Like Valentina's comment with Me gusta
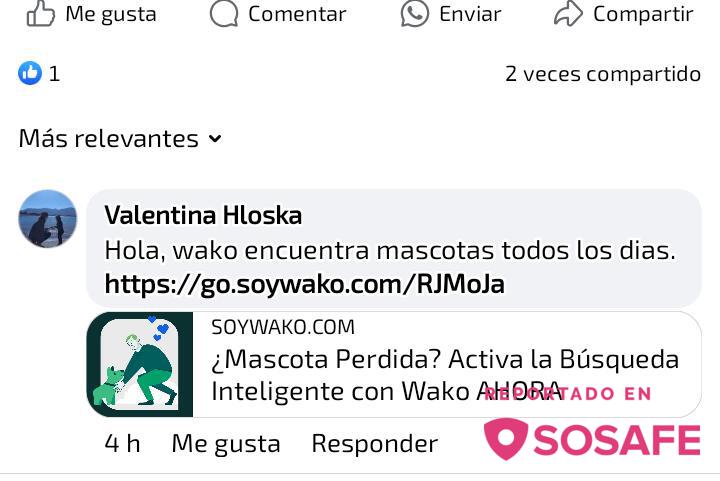Image resolution: width=720 pixels, height=481 pixels. coord(226,444)
